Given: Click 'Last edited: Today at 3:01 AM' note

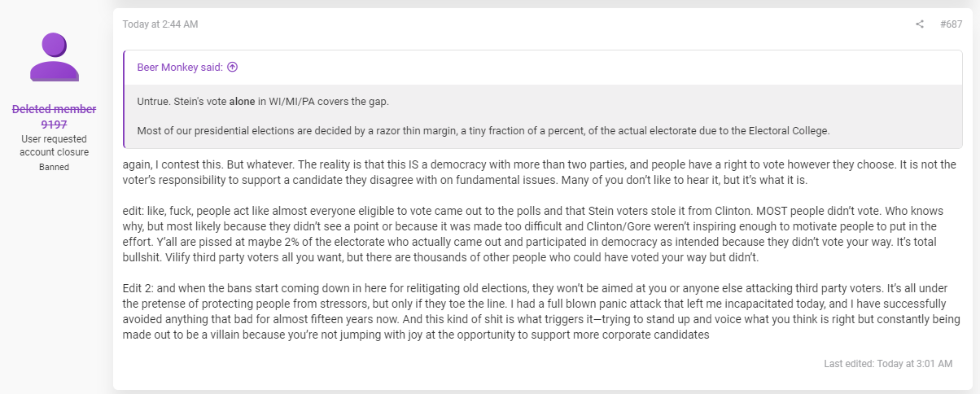Looking at the screenshot, I should pos(888,364).
